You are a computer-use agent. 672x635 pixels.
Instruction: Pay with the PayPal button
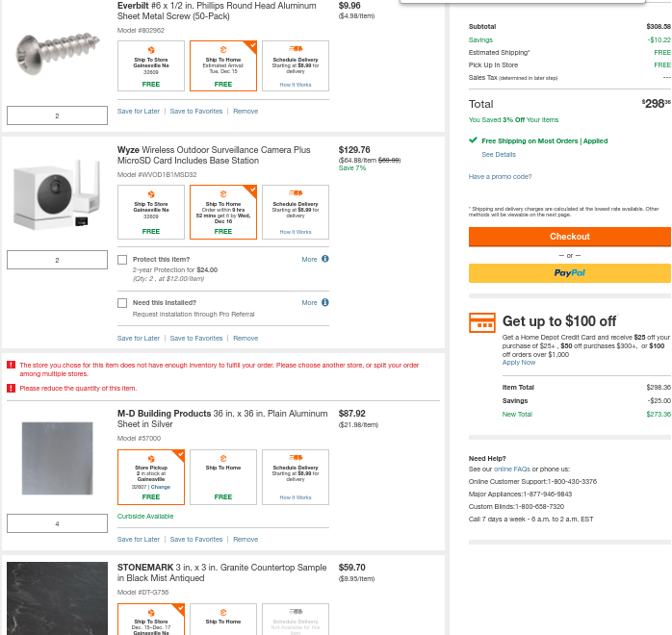point(569,273)
